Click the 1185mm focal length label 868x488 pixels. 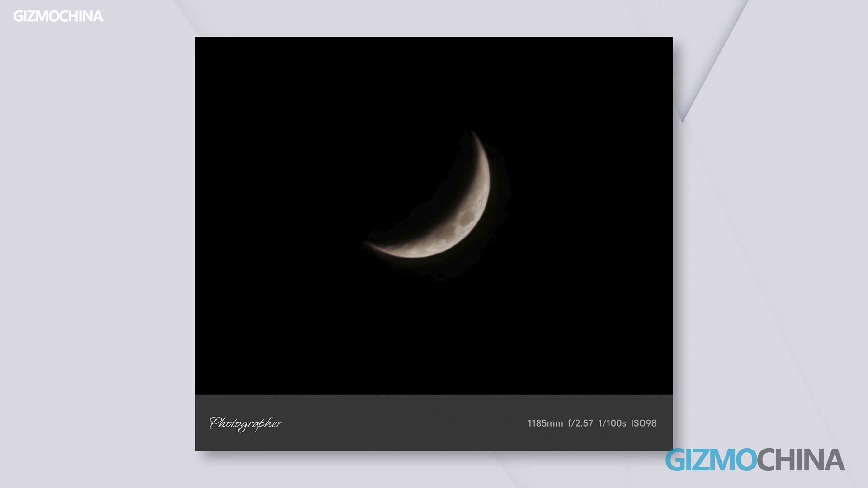point(545,423)
